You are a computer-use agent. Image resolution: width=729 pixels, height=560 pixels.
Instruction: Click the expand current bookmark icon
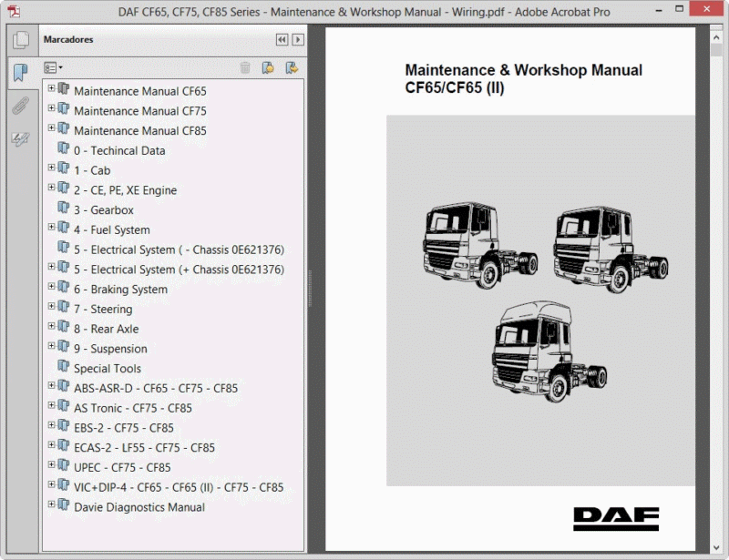click(x=292, y=68)
